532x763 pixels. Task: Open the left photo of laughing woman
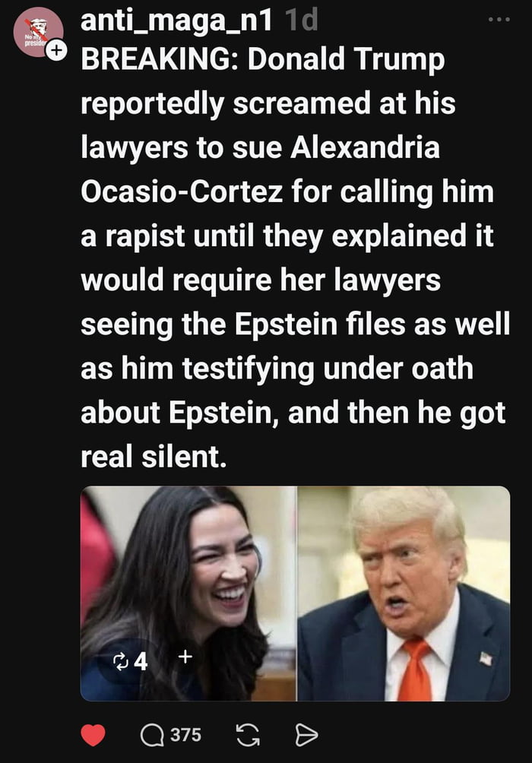[x=188, y=594]
